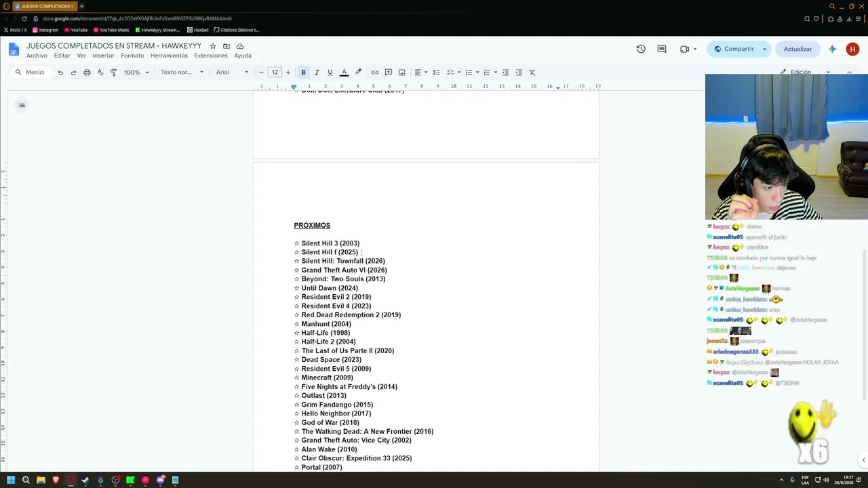Image resolution: width=868 pixels, height=488 pixels.
Task: Open the Archivo menu
Action: (x=37, y=56)
